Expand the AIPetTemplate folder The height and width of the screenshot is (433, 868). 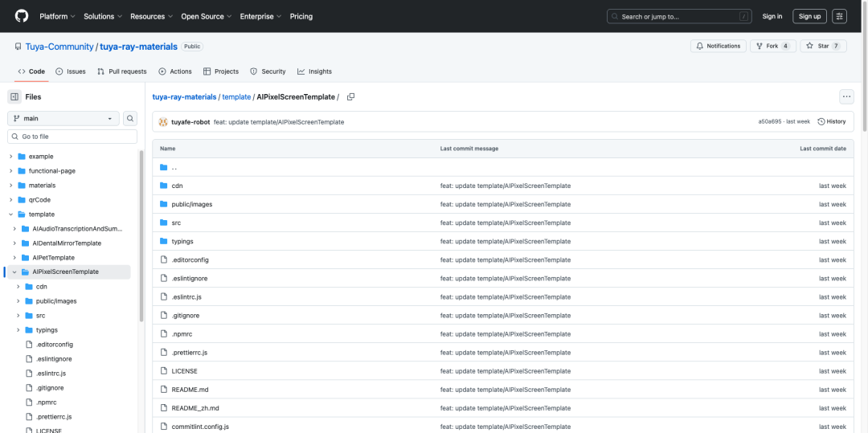14,258
